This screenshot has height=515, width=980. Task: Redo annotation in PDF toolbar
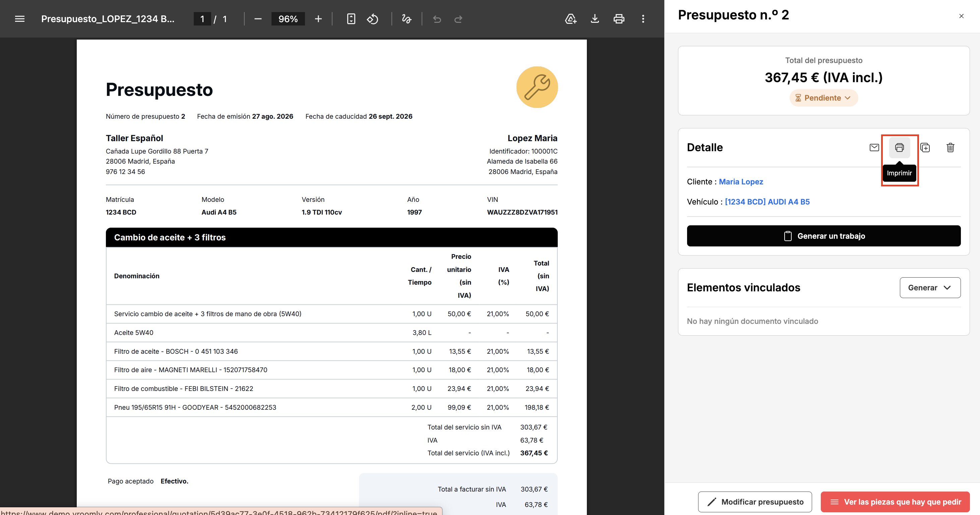[x=458, y=19]
